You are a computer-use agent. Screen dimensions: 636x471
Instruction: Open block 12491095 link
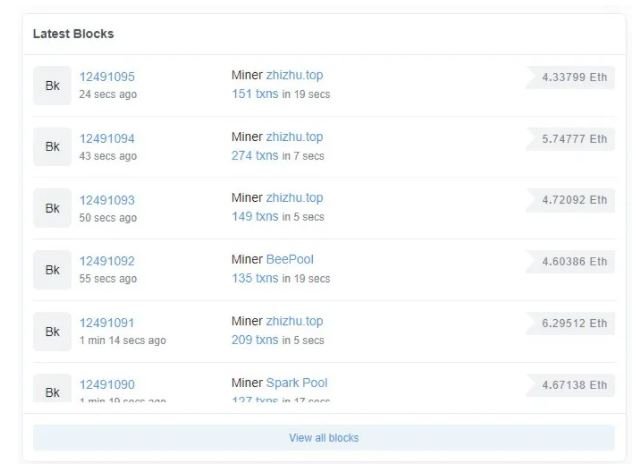(107, 77)
